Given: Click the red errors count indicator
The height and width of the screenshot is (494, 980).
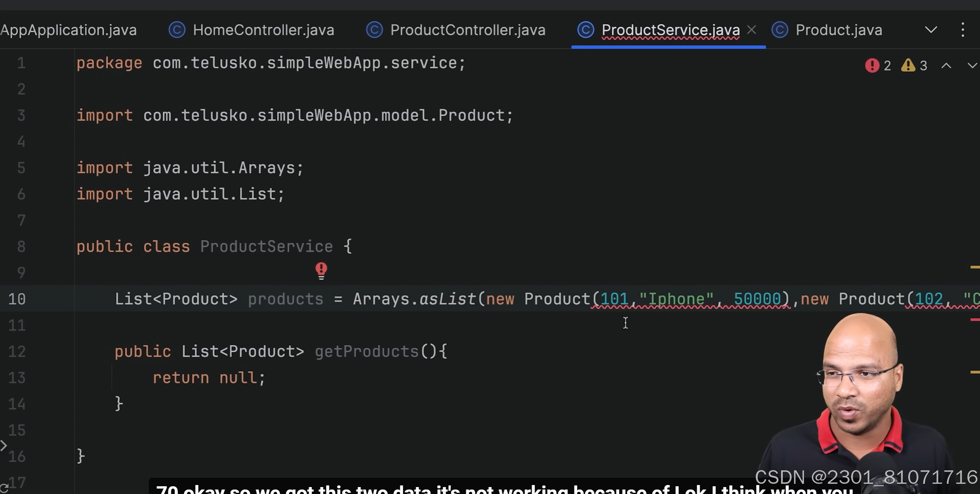Looking at the screenshot, I should click(x=878, y=66).
